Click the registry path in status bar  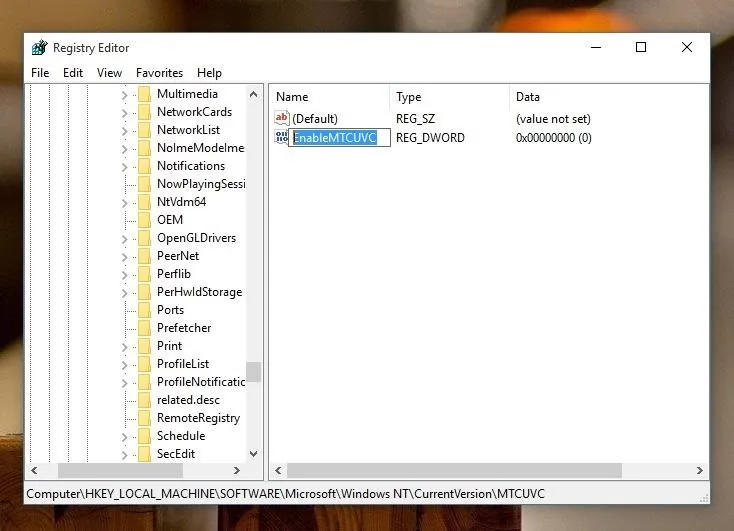(286, 494)
